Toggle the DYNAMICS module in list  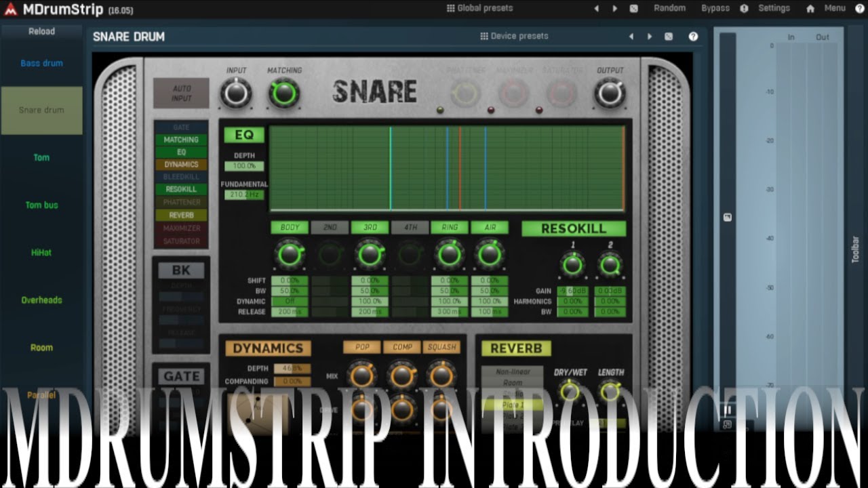181,165
